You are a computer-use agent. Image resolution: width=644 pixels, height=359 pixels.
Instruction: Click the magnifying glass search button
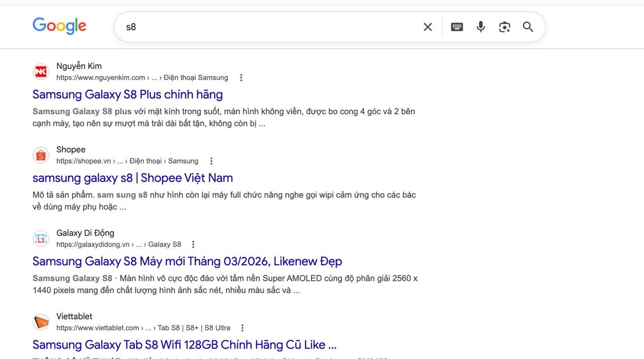528,27
